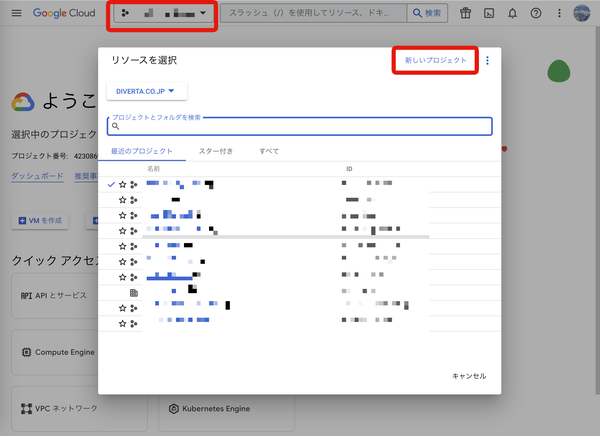Click the Kubernetes Engine hexagon icon
This screenshot has width=600, height=436.
pyautogui.click(x=174, y=408)
